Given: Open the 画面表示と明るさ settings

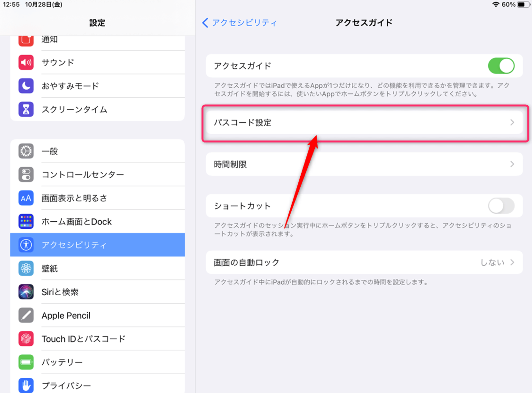Looking at the screenshot, I should tap(97, 198).
